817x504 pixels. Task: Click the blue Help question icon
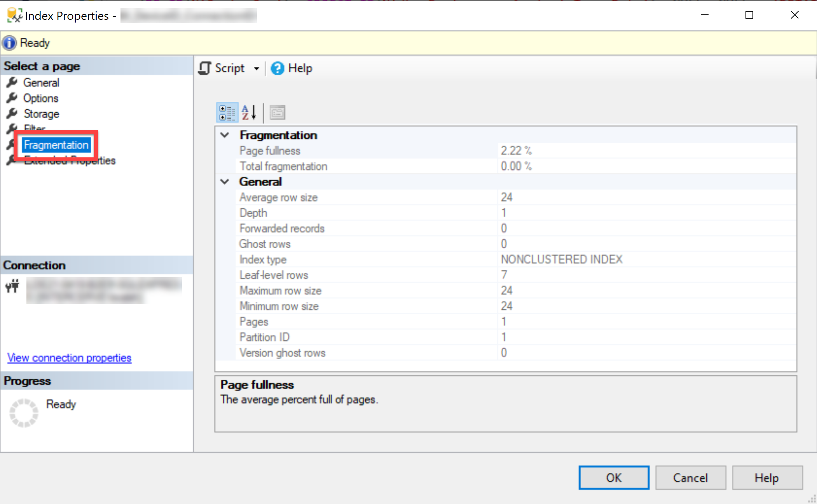coord(278,68)
